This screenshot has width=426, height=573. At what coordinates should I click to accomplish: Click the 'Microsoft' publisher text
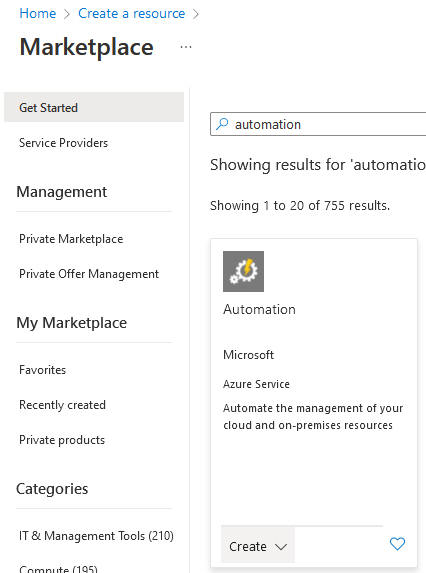pyautogui.click(x=248, y=355)
